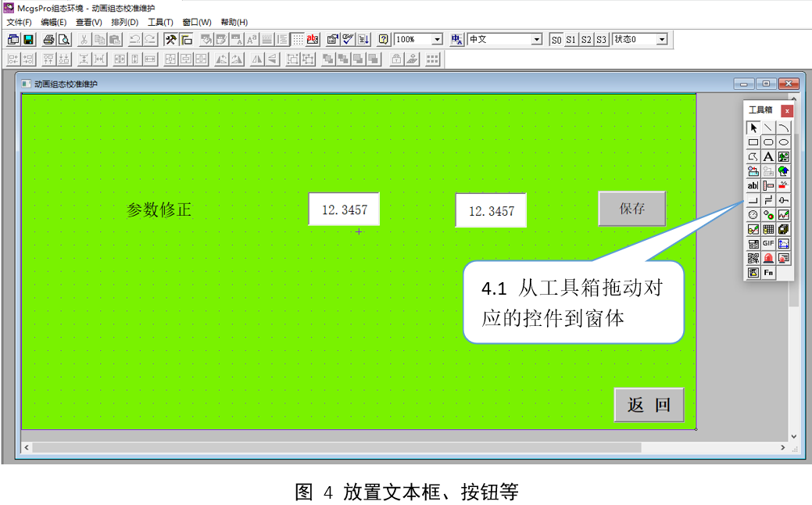
Task: Open the 状态0 state dropdown
Action: click(662, 39)
